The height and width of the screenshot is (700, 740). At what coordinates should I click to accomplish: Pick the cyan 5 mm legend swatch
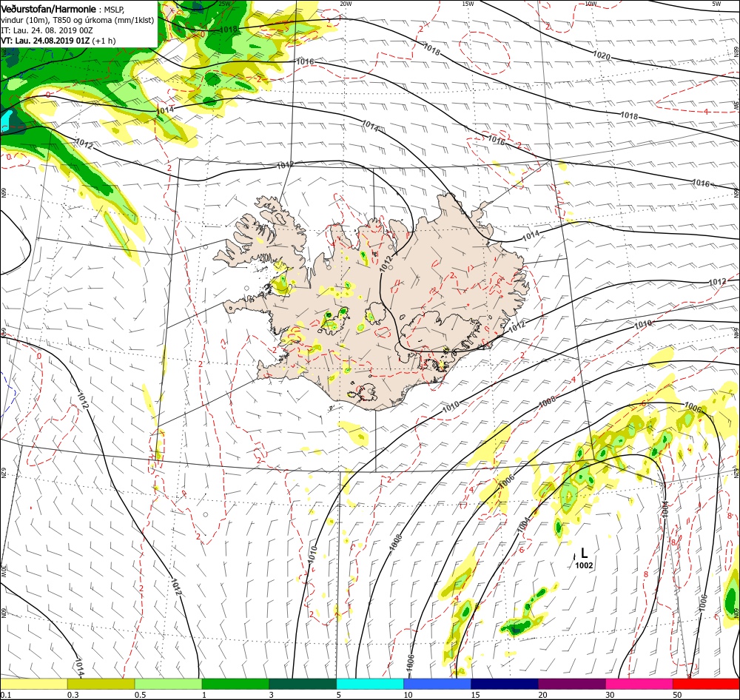pyautogui.click(x=370, y=684)
